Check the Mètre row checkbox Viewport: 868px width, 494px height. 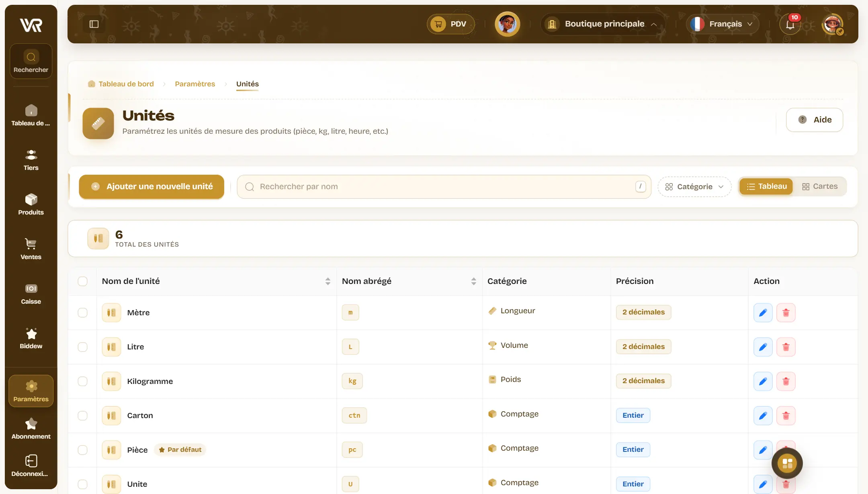pyautogui.click(x=82, y=312)
